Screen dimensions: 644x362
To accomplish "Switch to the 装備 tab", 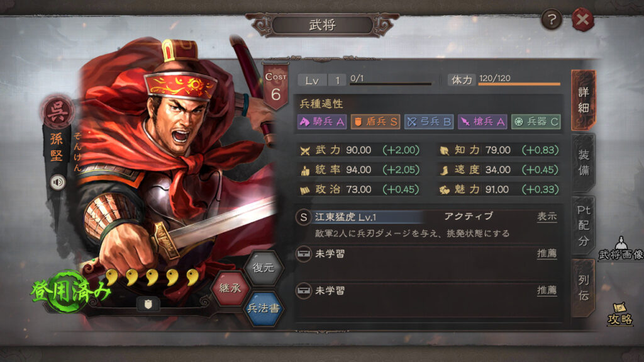I will click(x=583, y=162).
